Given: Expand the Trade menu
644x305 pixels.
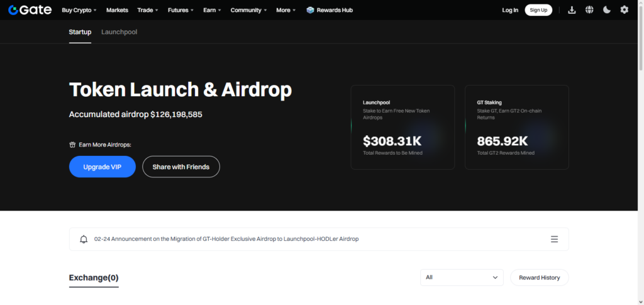Looking at the screenshot, I should [x=148, y=10].
